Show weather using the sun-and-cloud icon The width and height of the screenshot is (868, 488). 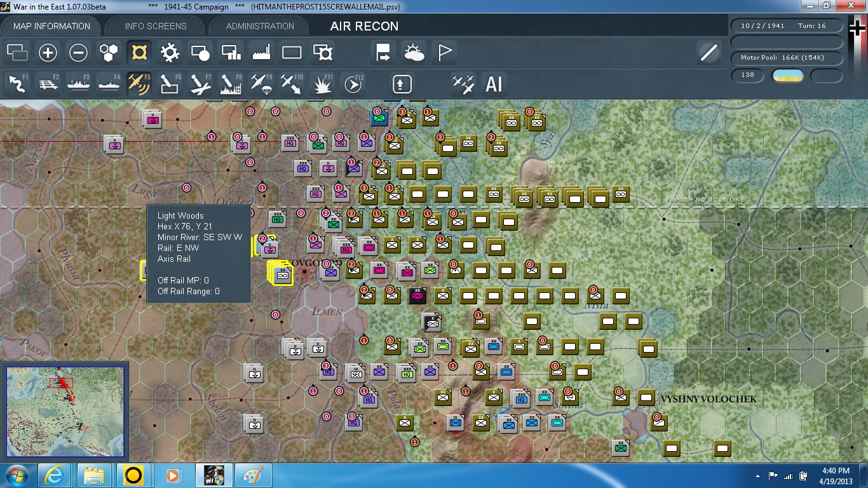414,53
